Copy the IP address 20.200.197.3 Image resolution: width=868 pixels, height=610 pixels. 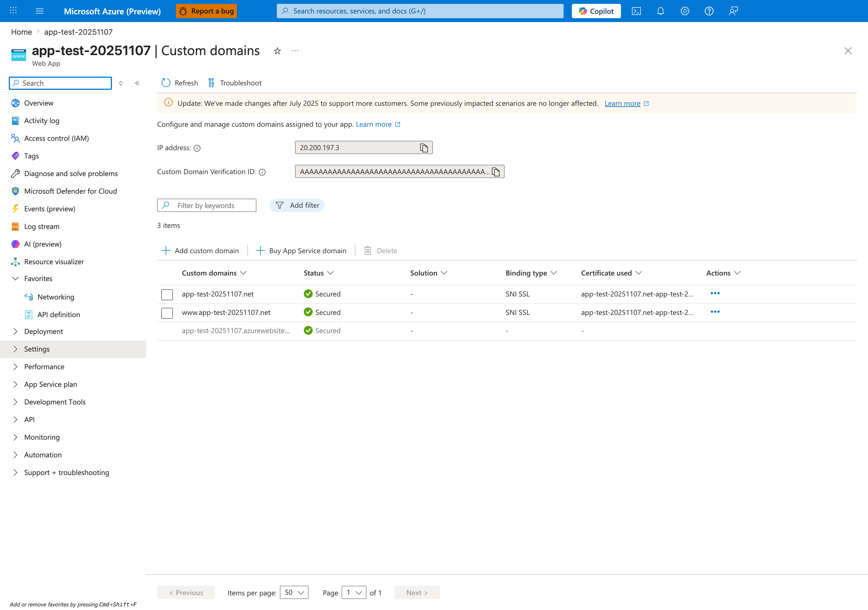424,148
